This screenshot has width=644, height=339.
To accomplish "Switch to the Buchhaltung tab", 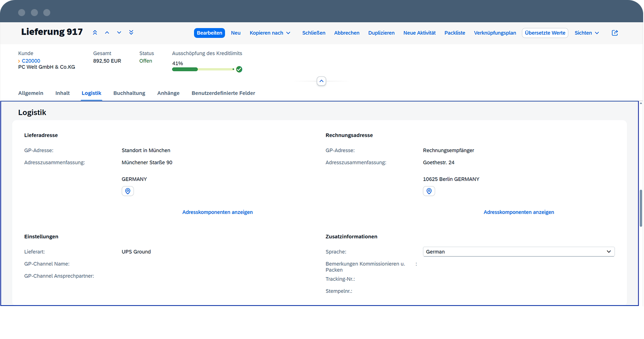I will coord(129,93).
